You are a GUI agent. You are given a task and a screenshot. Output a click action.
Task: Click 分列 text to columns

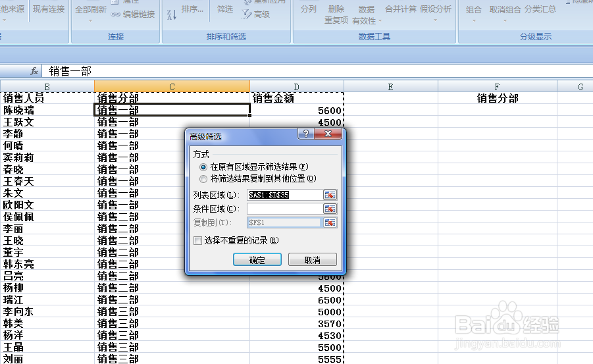tap(308, 9)
